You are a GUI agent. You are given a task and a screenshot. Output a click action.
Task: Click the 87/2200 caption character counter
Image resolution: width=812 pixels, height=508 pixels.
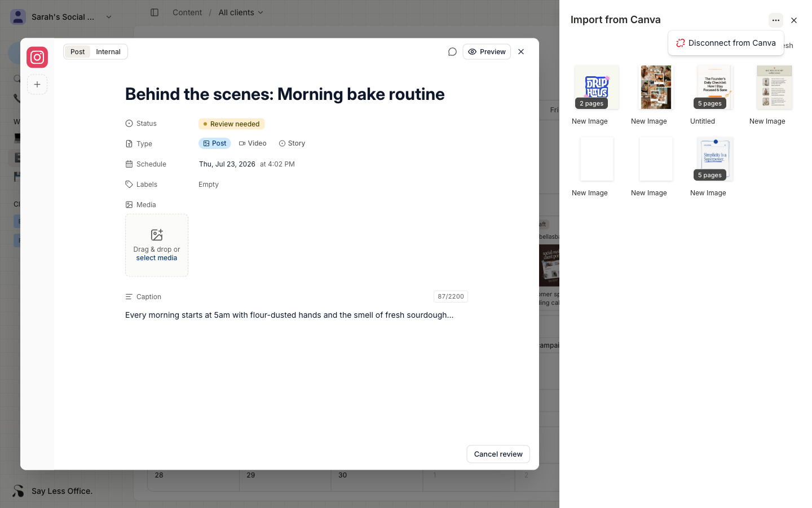(x=451, y=297)
